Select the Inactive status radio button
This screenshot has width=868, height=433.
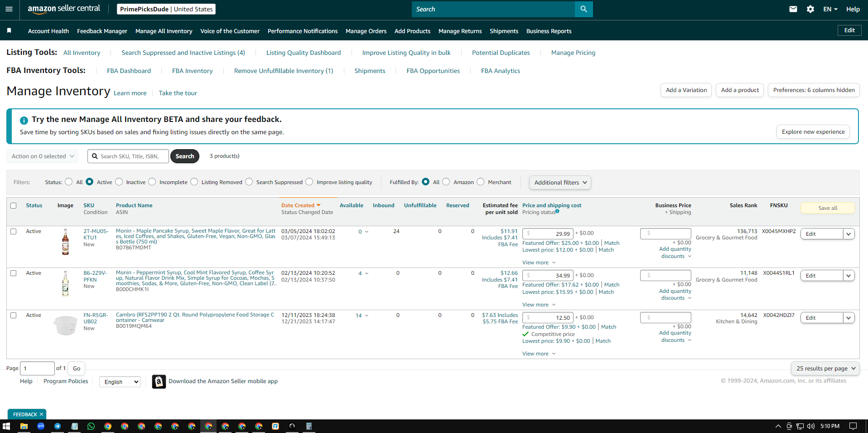(119, 182)
